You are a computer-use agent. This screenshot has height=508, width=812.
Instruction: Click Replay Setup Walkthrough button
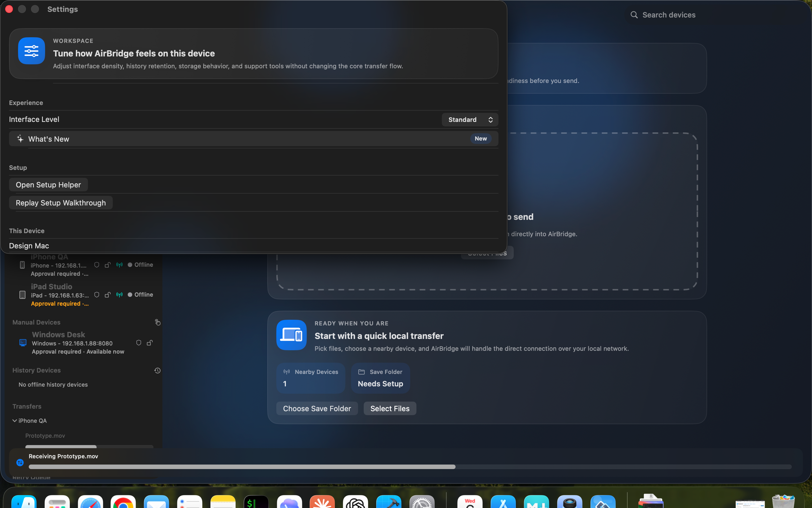click(x=61, y=203)
